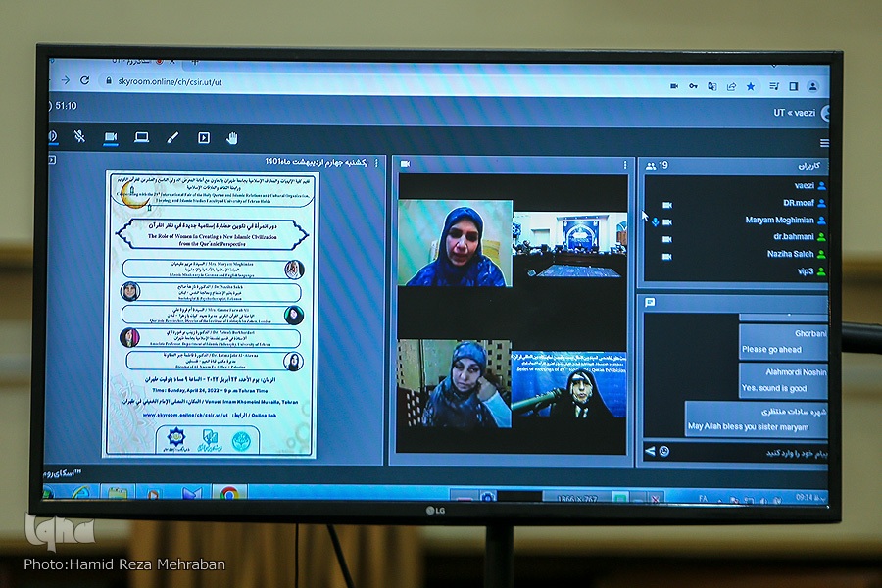Click the room-view video thumbnail
Viewport: 882px width, 588px height.
coord(570,246)
